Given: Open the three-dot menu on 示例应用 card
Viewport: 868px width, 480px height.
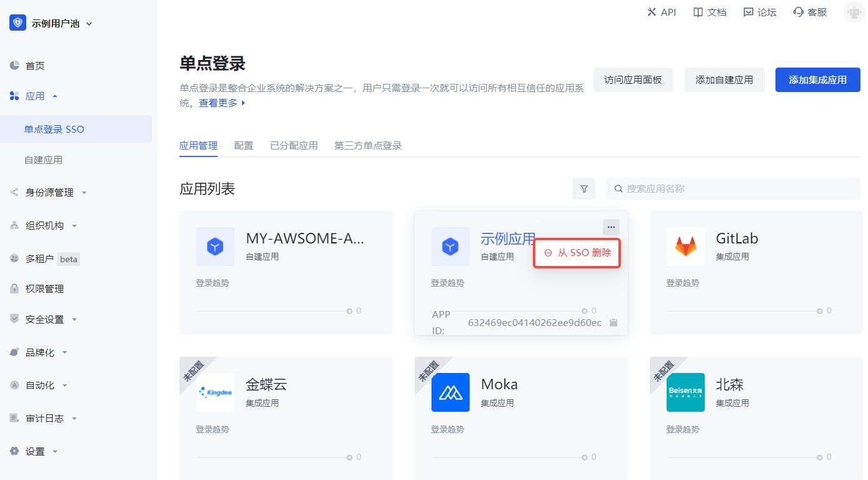Looking at the screenshot, I should (x=611, y=227).
